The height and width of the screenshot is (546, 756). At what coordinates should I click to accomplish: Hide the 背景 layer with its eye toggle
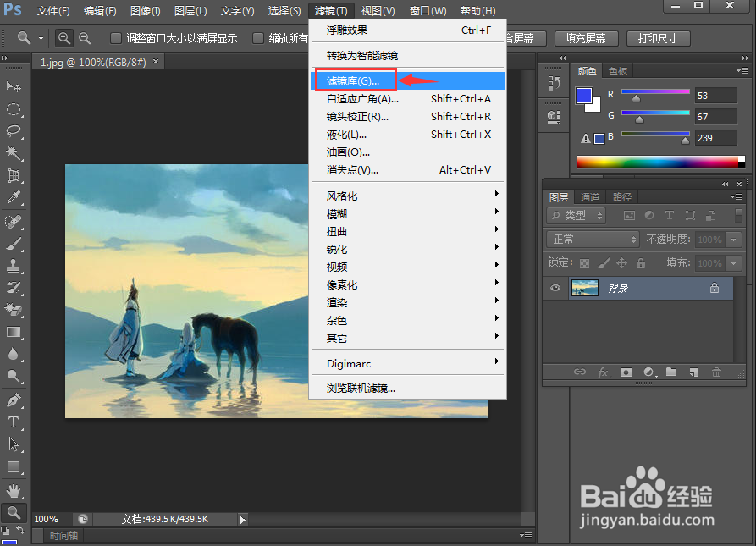coord(555,288)
